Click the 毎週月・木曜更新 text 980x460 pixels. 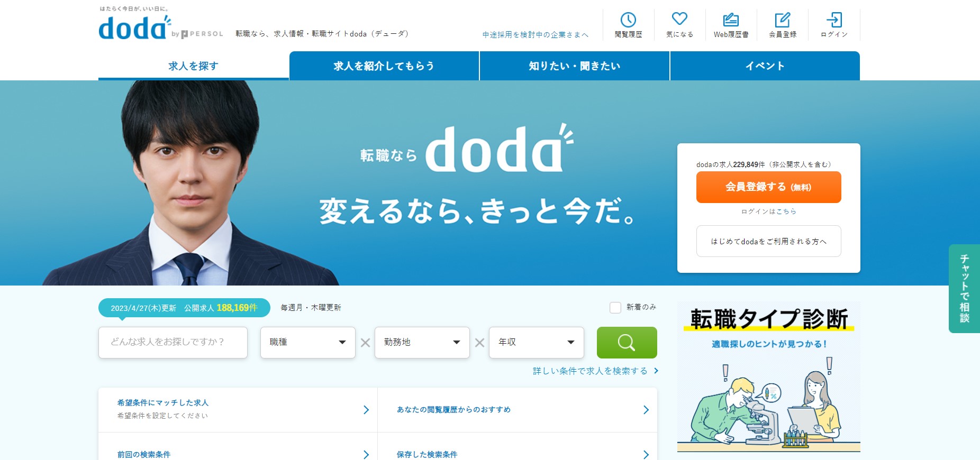(311, 308)
